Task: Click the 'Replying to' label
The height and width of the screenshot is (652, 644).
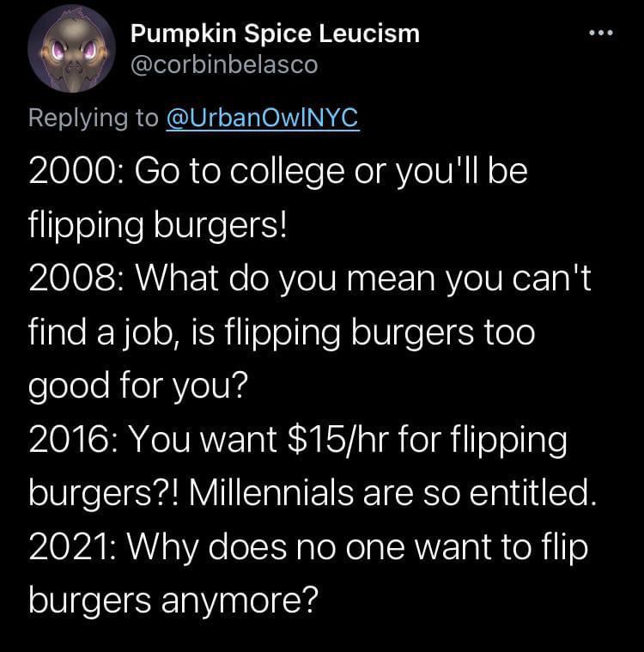Action: (94, 118)
